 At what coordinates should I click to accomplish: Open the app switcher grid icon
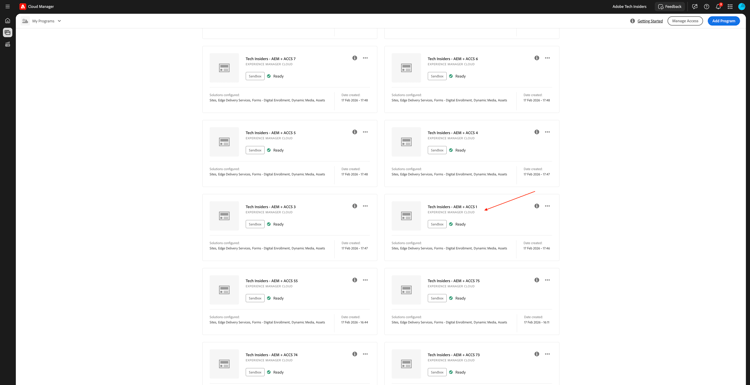click(x=730, y=7)
